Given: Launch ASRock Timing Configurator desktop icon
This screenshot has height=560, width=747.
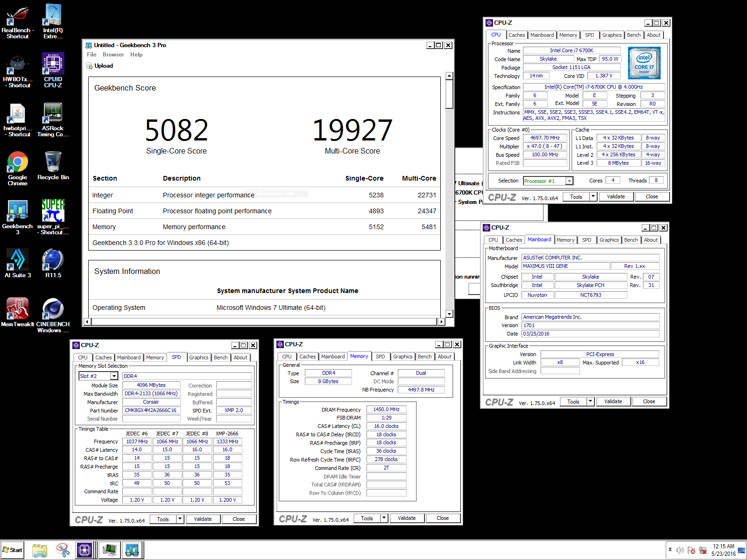Looking at the screenshot, I should 53,120.
